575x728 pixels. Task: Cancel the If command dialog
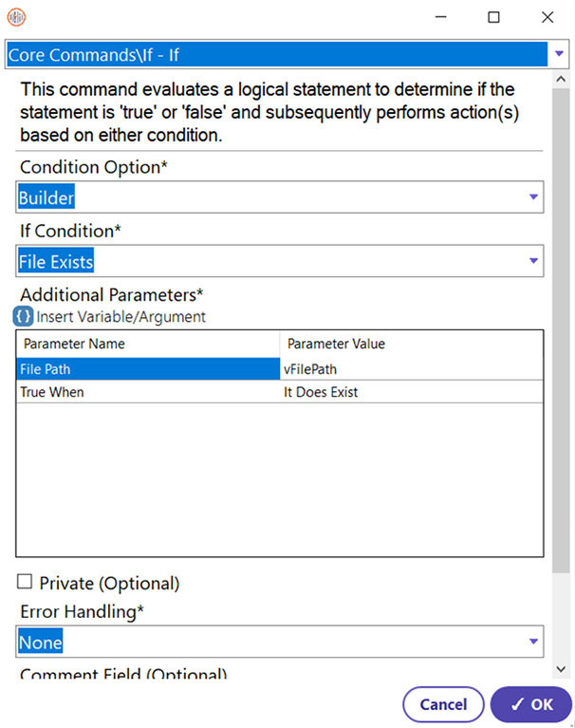click(443, 704)
